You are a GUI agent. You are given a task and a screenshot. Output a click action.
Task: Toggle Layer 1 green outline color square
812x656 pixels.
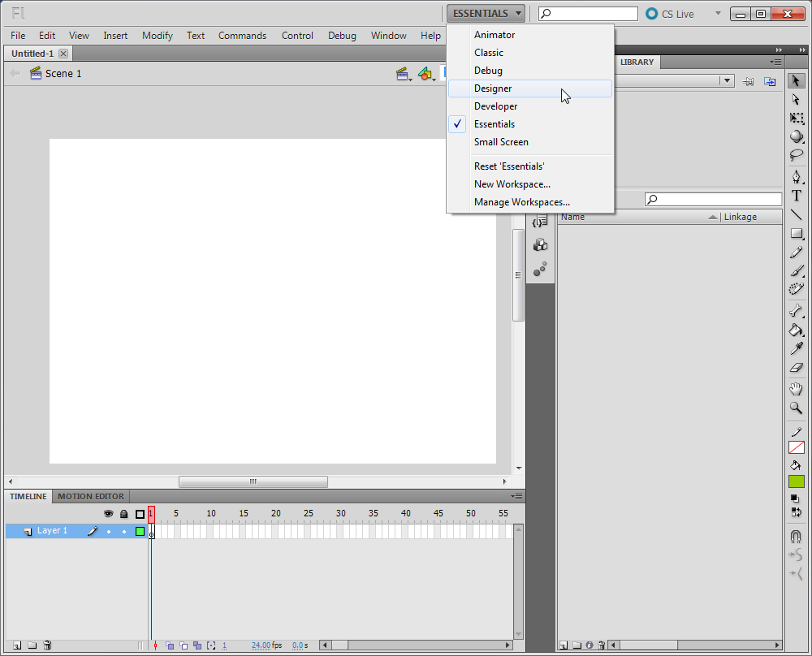coord(140,531)
